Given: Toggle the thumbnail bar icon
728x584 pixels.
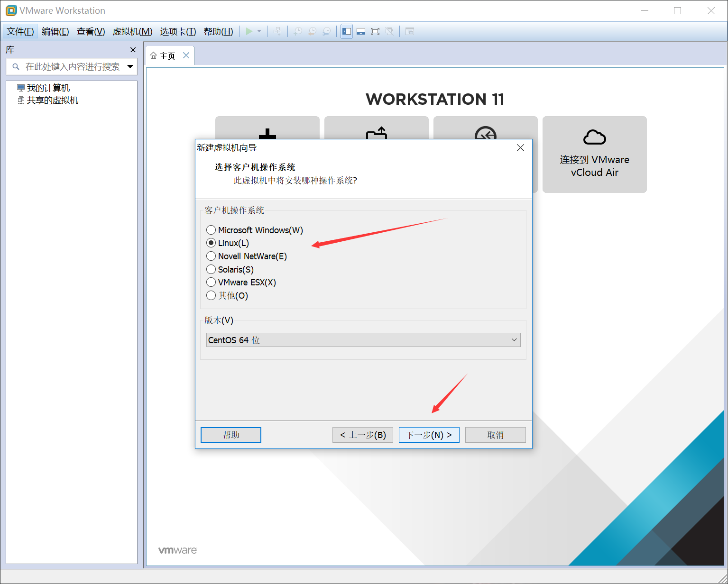Looking at the screenshot, I should point(361,31).
